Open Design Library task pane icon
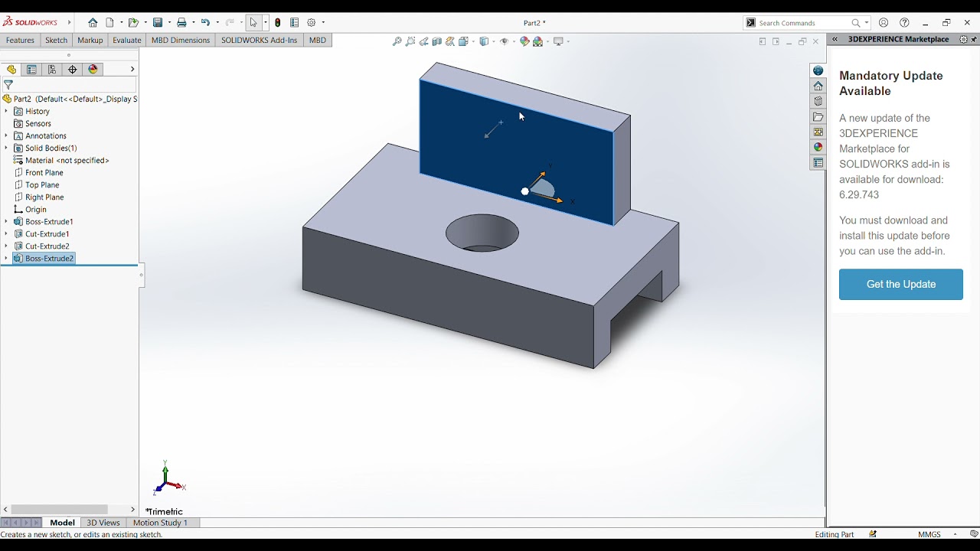The height and width of the screenshot is (551, 980). point(818,101)
